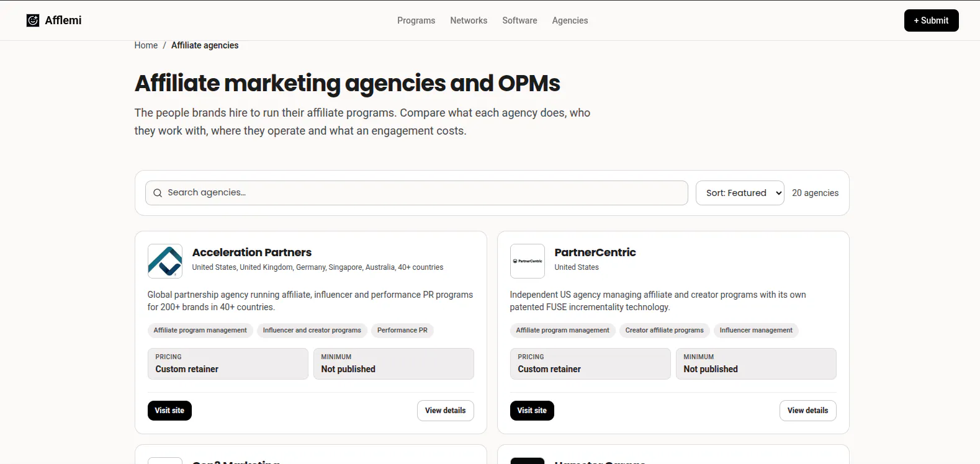Viewport: 980px width, 464px height.
Task: Click Acceleration Partners' Not published minimum box
Action: pos(393,364)
